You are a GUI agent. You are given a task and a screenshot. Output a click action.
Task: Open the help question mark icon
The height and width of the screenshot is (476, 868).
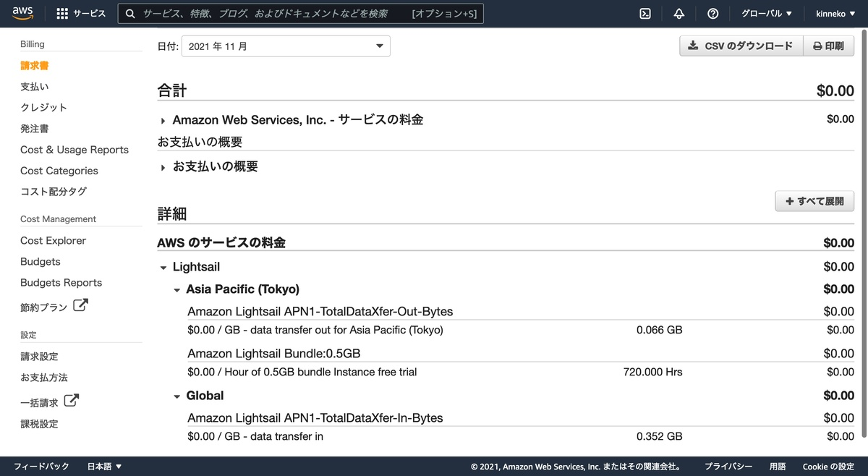click(x=712, y=14)
